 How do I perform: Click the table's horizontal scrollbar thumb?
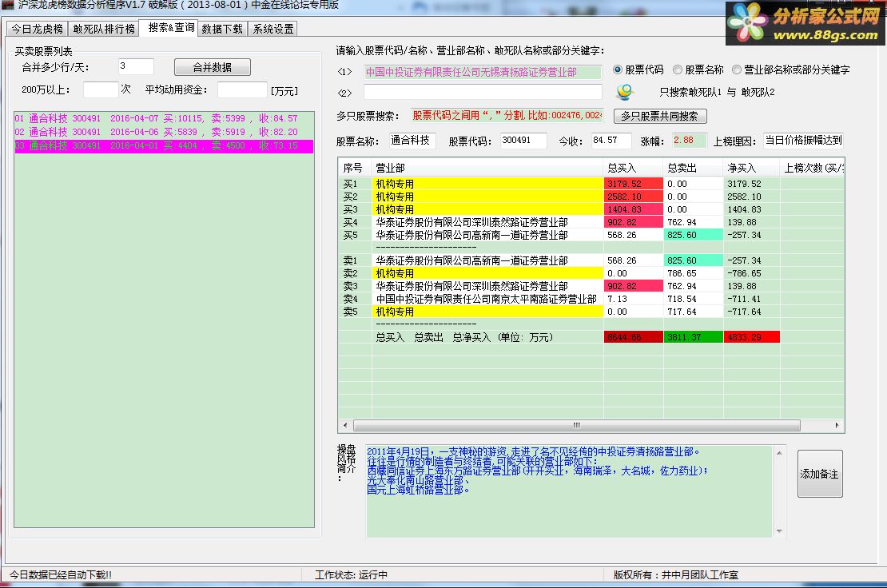[576, 425]
